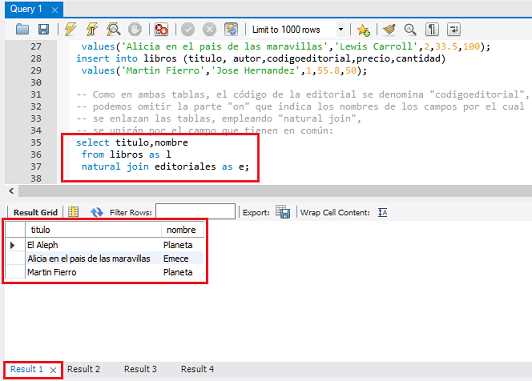
Task: Place cursor on the natural join editoriales line
Action: (x=165, y=167)
